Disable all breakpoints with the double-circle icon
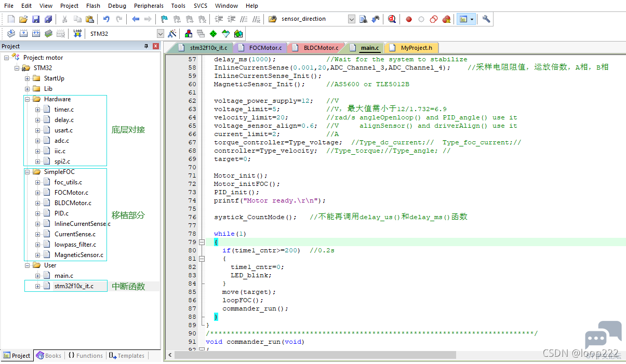Screen dimensions: 626x364 click(x=434, y=19)
